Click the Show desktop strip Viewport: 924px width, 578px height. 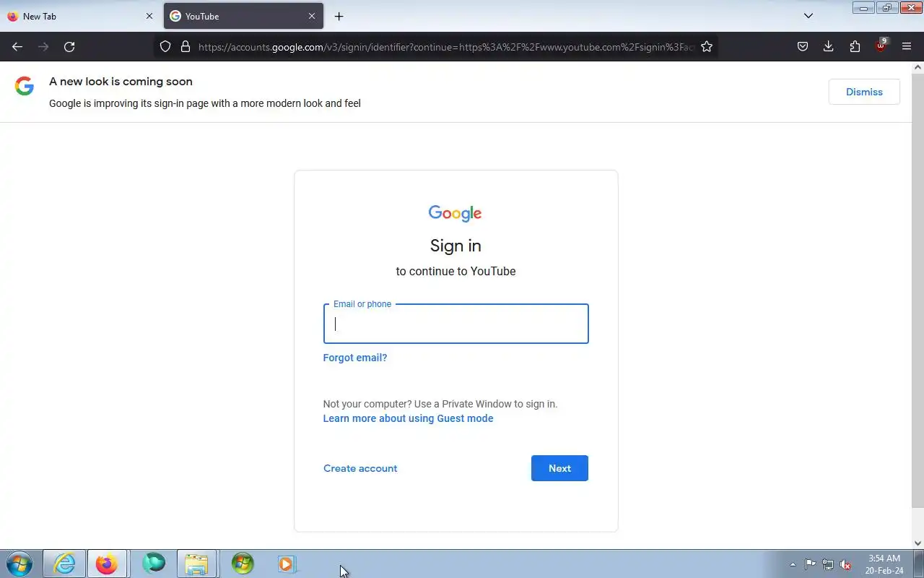(918, 564)
